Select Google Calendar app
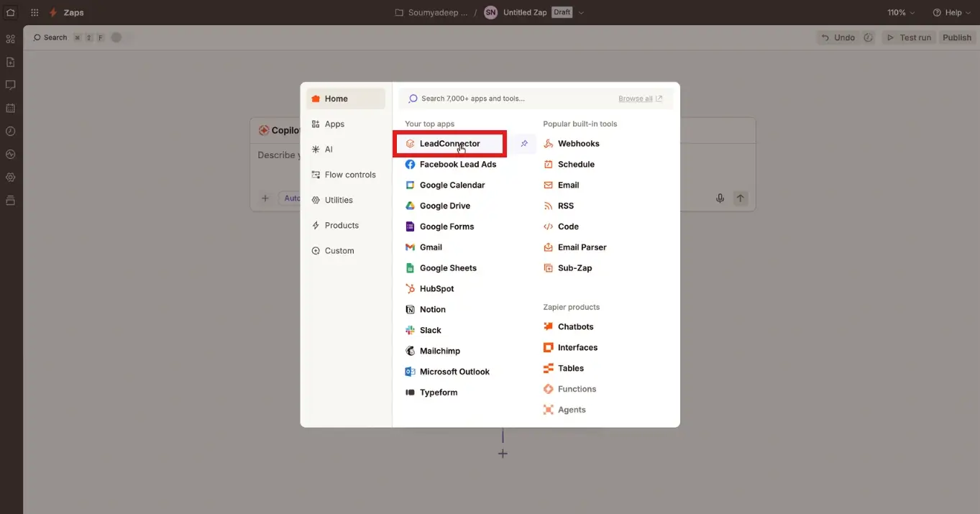The width and height of the screenshot is (980, 514). coord(445,185)
